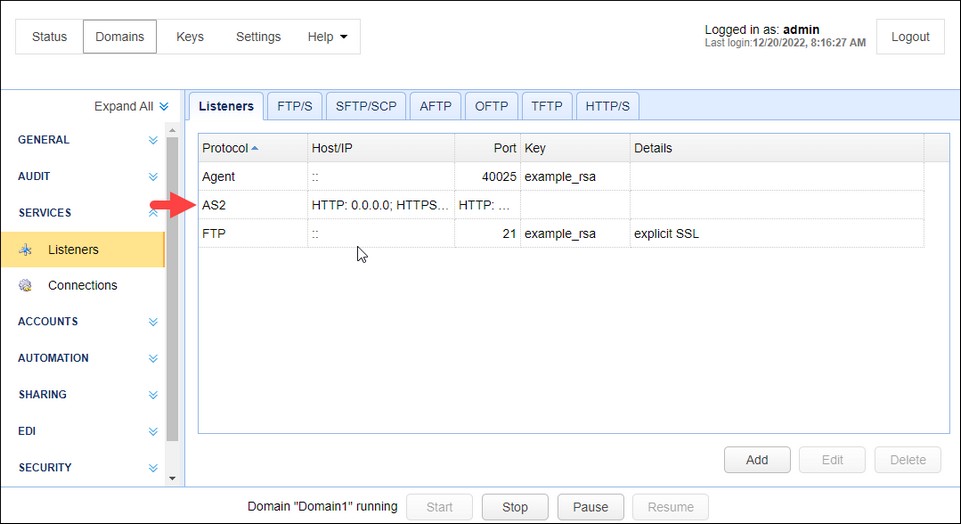Image resolution: width=961 pixels, height=524 pixels.
Task: Click the Resume domain button
Action: pyautogui.click(x=670, y=507)
